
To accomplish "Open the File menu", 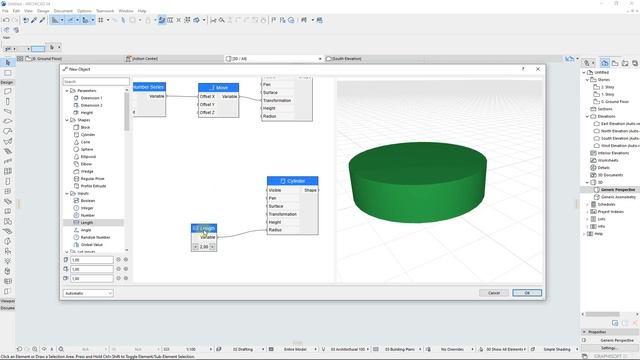I will [5, 11].
